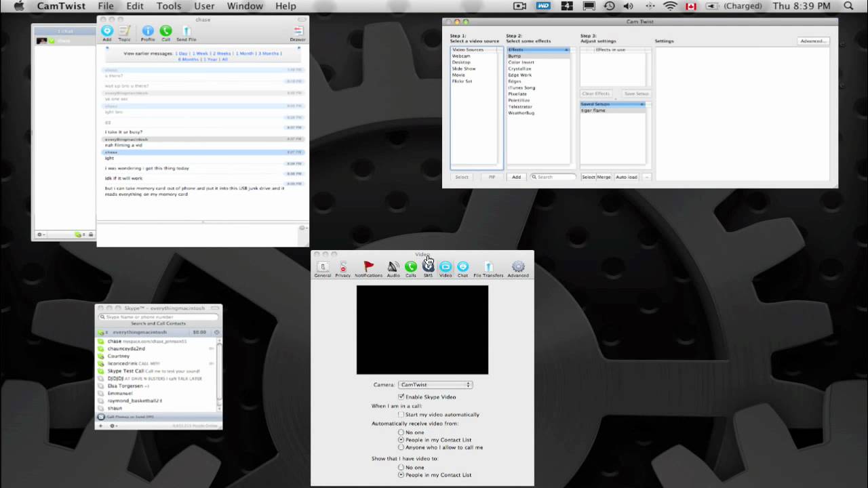Open gear dropdown in Skype contacts window
The width and height of the screenshot is (868, 488).
tap(113, 426)
